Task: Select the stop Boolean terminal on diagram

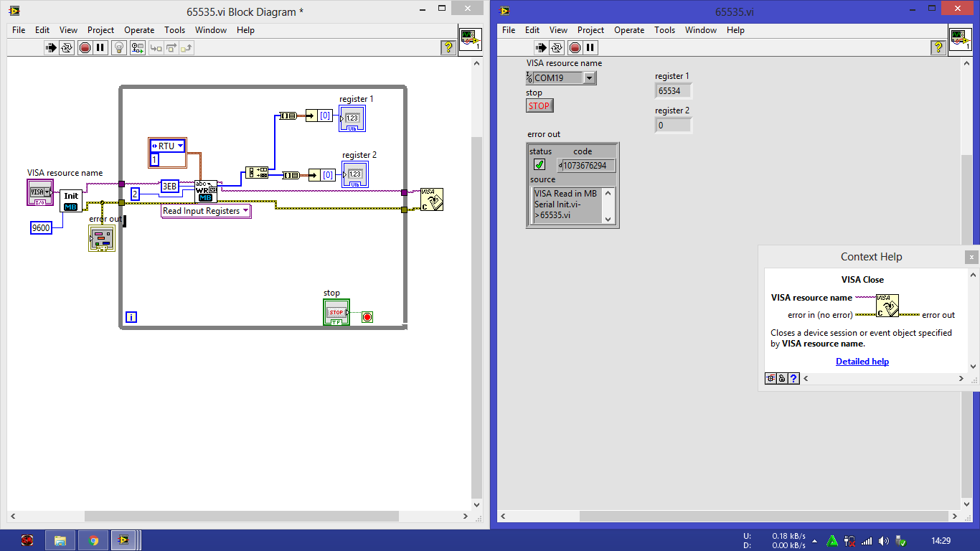Action: coord(336,313)
